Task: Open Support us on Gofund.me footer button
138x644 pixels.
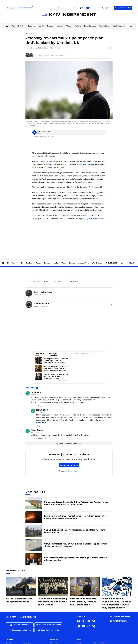Action: tap(48, 624)
